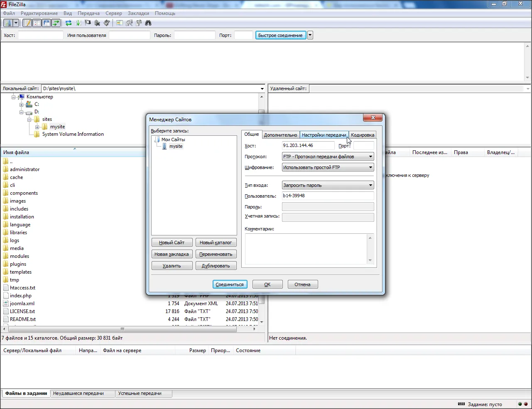532x409 pixels.
Task: Open the Передача menu
Action: 88,13
